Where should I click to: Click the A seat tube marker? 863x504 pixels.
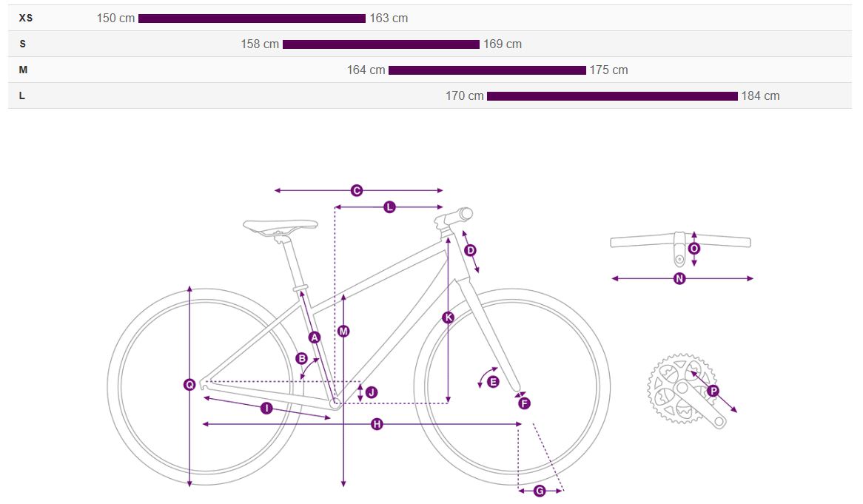pyautogui.click(x=315, y=337)
